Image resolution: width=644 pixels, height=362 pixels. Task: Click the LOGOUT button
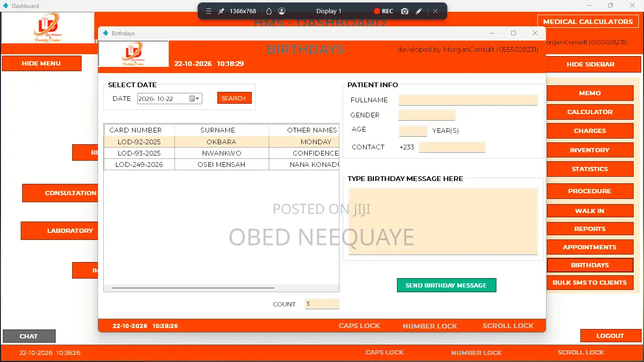611,336
